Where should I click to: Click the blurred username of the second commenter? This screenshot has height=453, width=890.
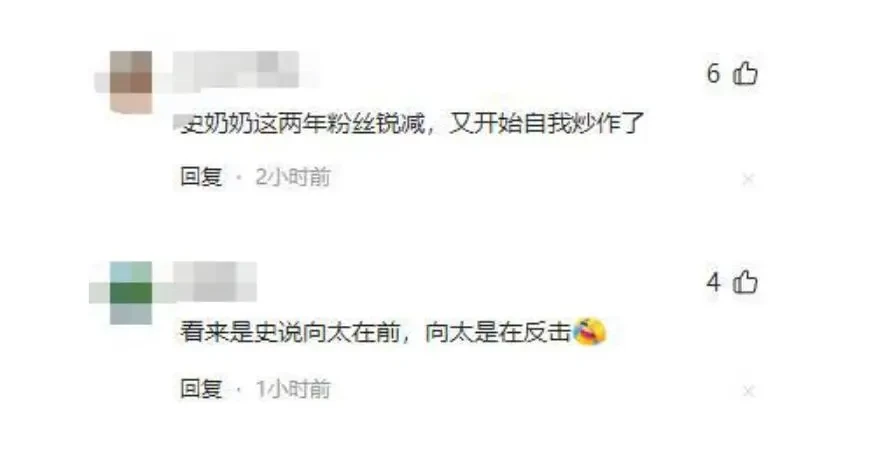[x=215, y=282]
